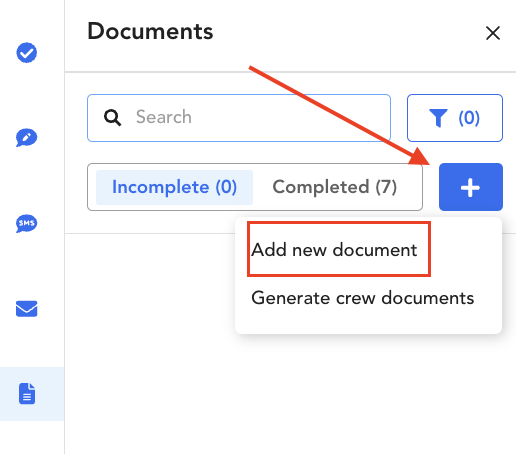The height and width of the screenshot is (454, 516).
Task: Click the magnifying glass search icon
Action: [x=112, y=118]
